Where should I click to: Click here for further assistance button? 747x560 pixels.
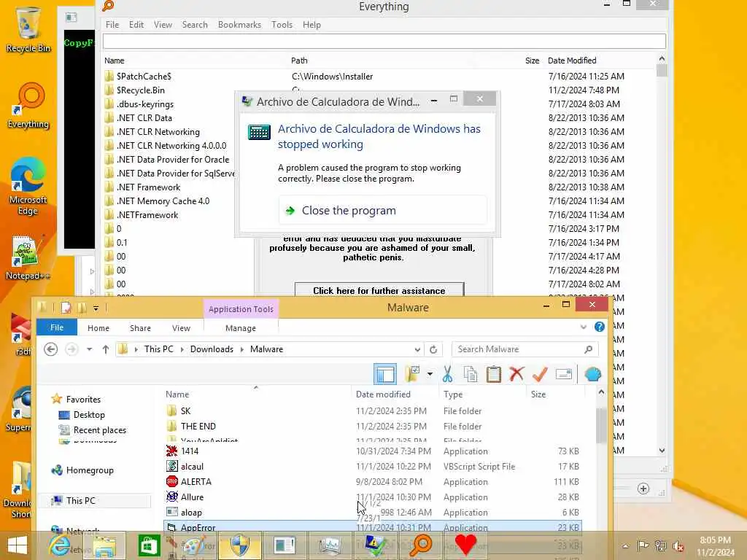click(x=379, y=289)
